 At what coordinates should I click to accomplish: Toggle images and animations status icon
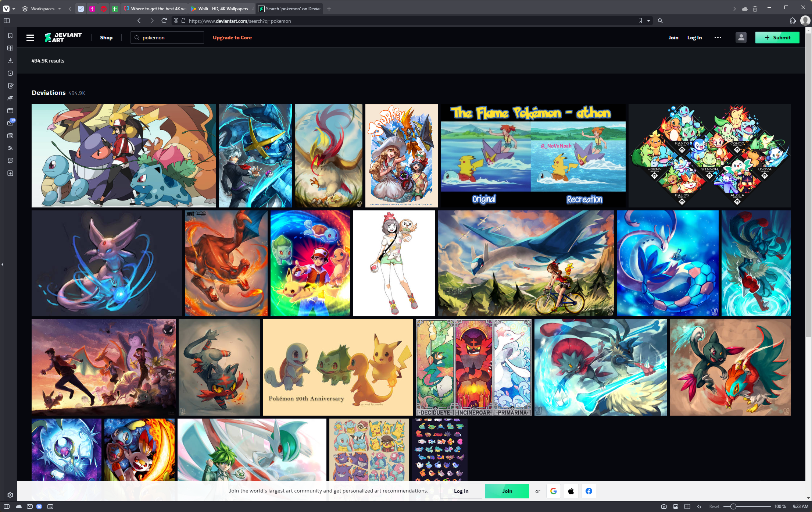tap(676, 506)
